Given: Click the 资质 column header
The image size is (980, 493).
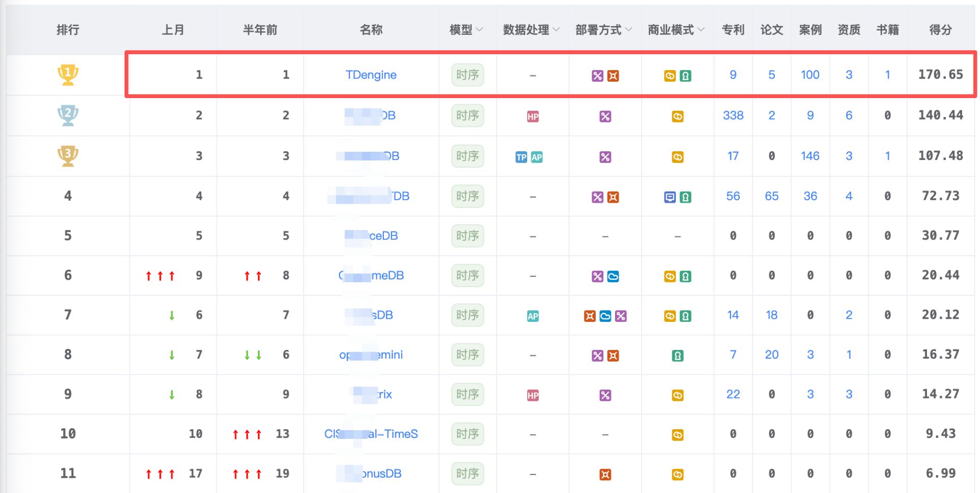Looking at the screenshot, I should click(849, 30).
